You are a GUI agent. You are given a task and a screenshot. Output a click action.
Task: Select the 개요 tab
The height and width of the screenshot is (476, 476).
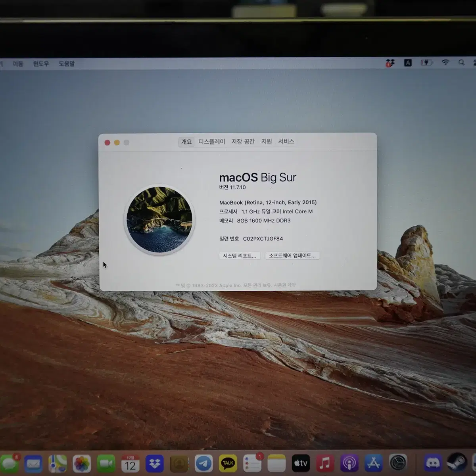186,142
